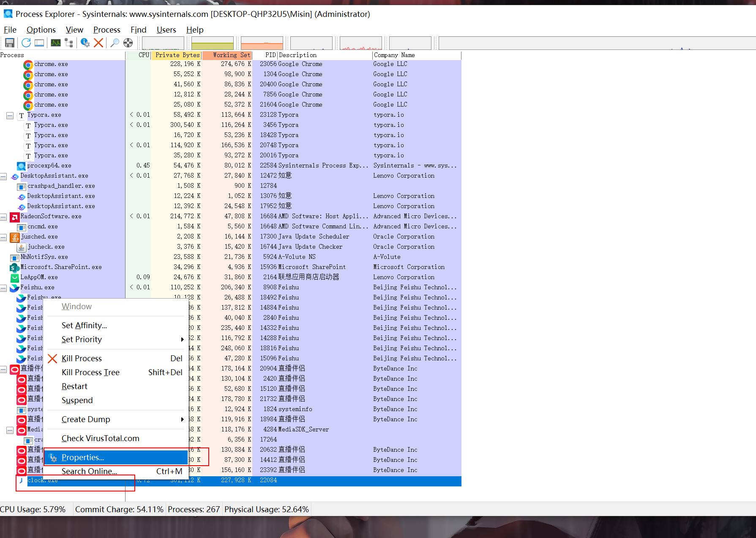Image resolution: width=756 pixels, height=538 pixels.
Task: Click the red X Kill Process toolbar icon
Action: tap(98, 43)
